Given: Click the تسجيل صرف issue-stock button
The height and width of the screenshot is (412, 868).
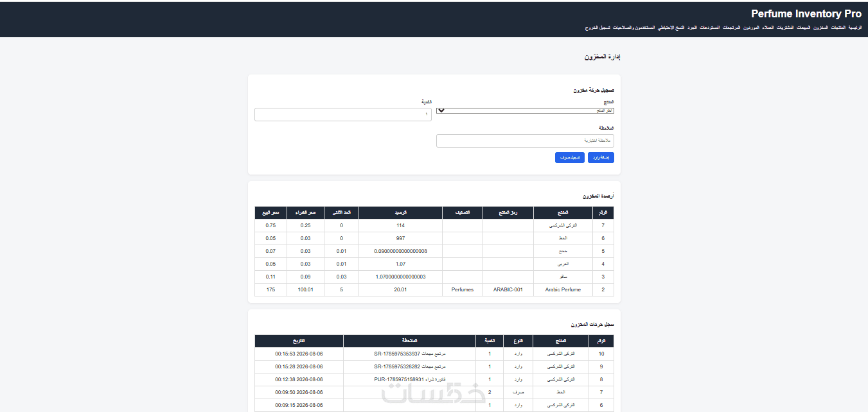Looking at the screenshot, I should pos(570,157).
